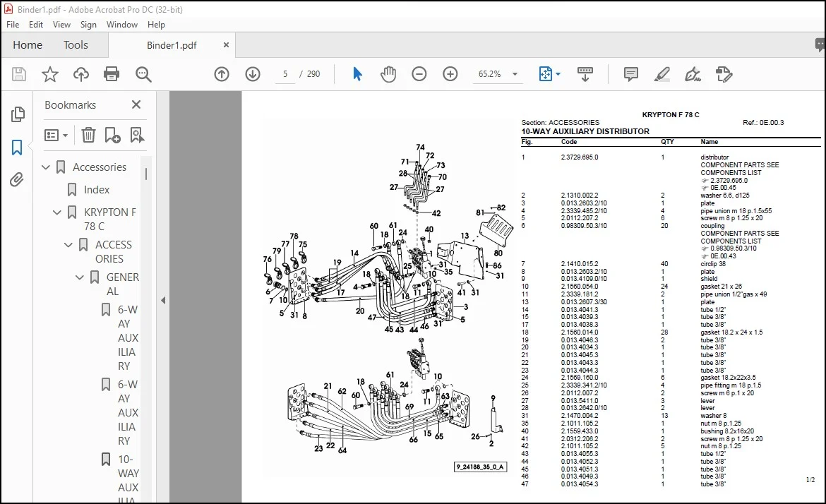Screen dimensions: 826x504
Task: Collapse the Accessories bookmark
Action: pyautogui.click(x=46, y=167)
